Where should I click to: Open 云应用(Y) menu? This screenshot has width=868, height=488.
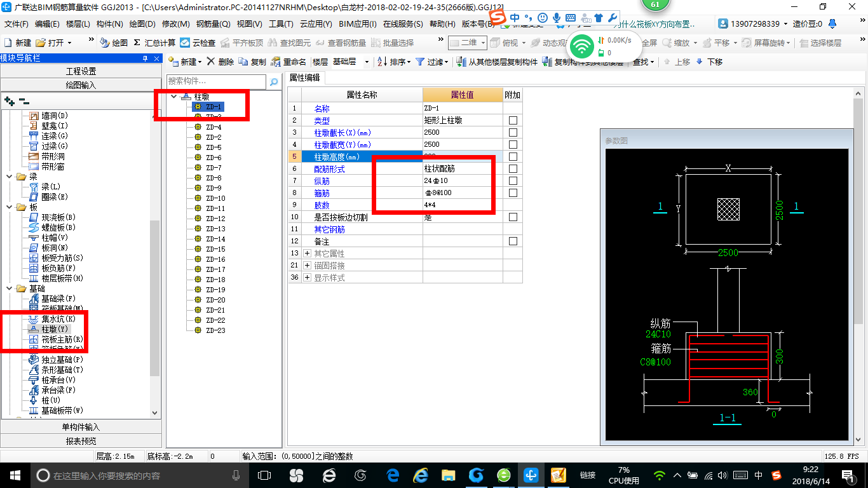point(316,24)
